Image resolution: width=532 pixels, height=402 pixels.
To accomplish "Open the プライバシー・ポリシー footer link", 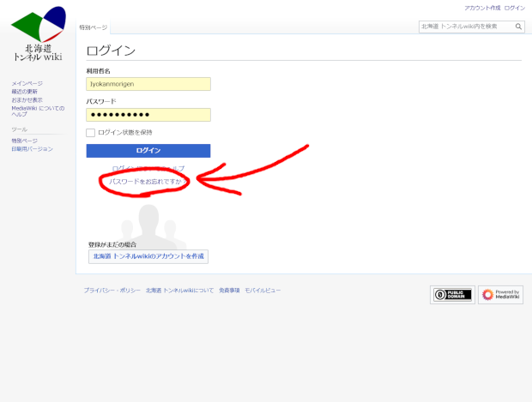I will click(112, 291).
